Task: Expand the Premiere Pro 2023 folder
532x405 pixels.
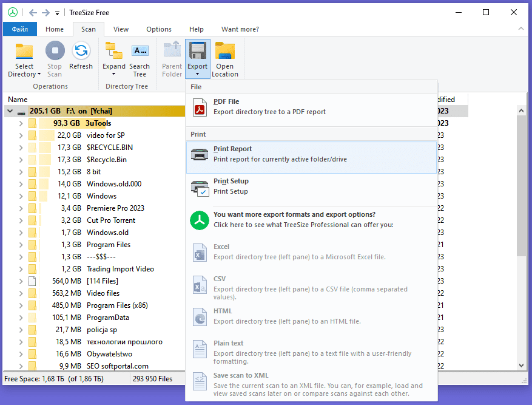Action: coord(21,208)
